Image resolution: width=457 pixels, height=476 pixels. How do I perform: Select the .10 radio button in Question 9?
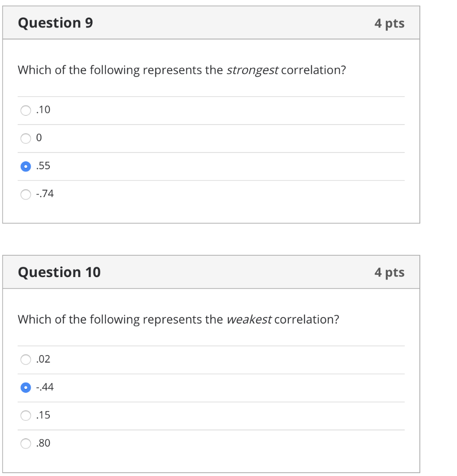(x=26, y=111)
